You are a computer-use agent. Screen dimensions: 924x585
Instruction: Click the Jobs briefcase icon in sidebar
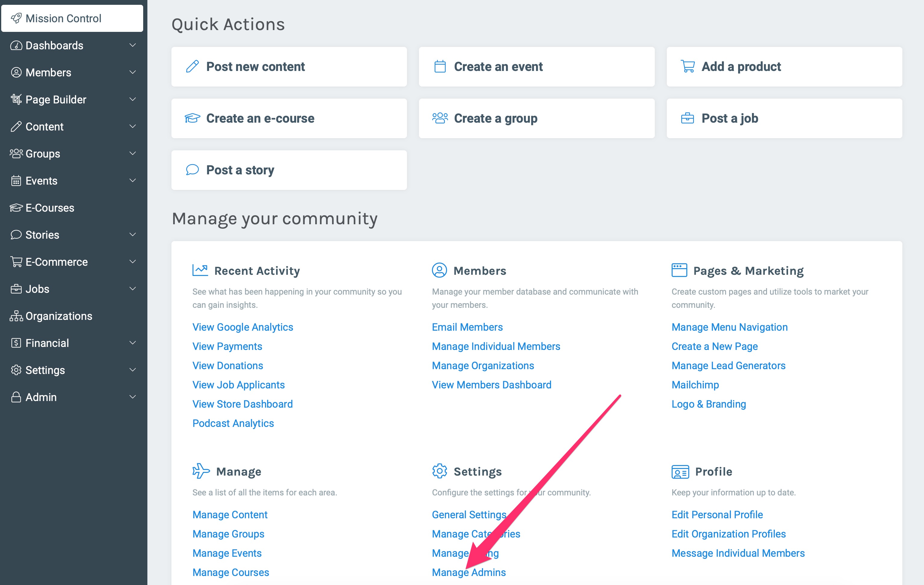point(16,289)
